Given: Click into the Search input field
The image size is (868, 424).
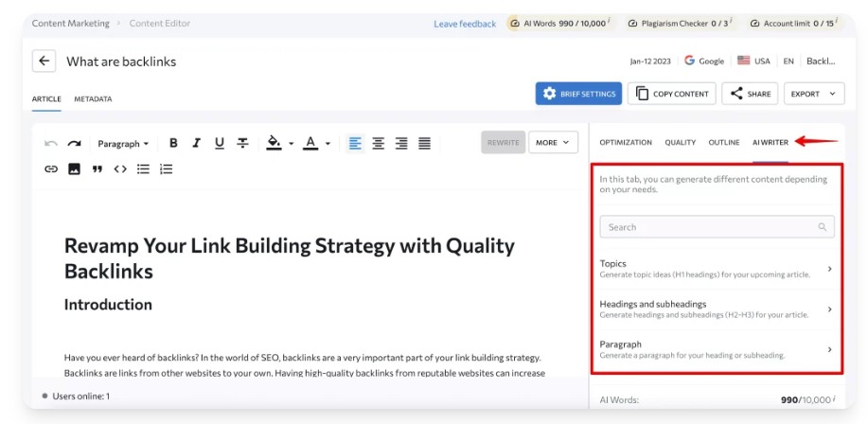Looking at the screenshot, I should click(x=717, y=227).
